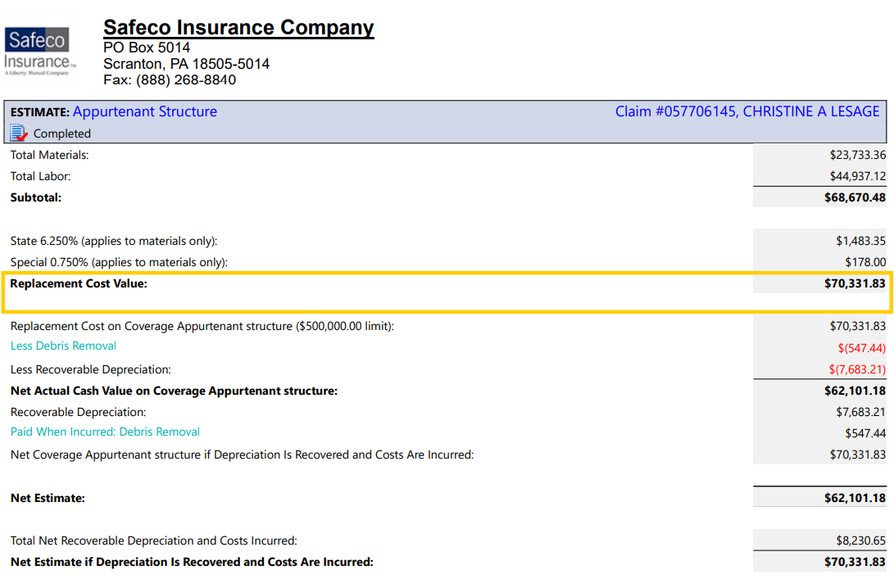This screenshot has width=894, height=588.
Task: Select the $178.00 special tax amount
Action: coord(865,262)
